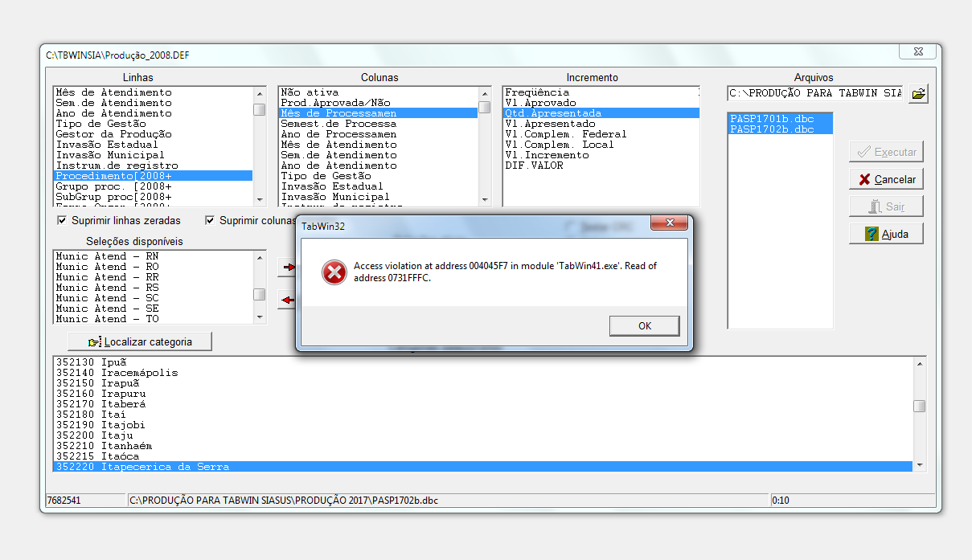The image size is (972, 560).
Task: Click the Cancelar button
Action: point(886,179)
